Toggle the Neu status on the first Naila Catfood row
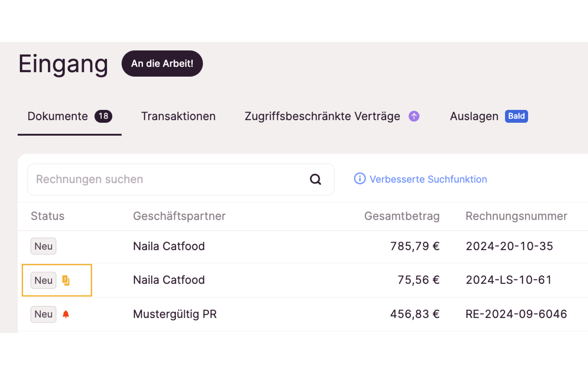 tap(43, 246)
